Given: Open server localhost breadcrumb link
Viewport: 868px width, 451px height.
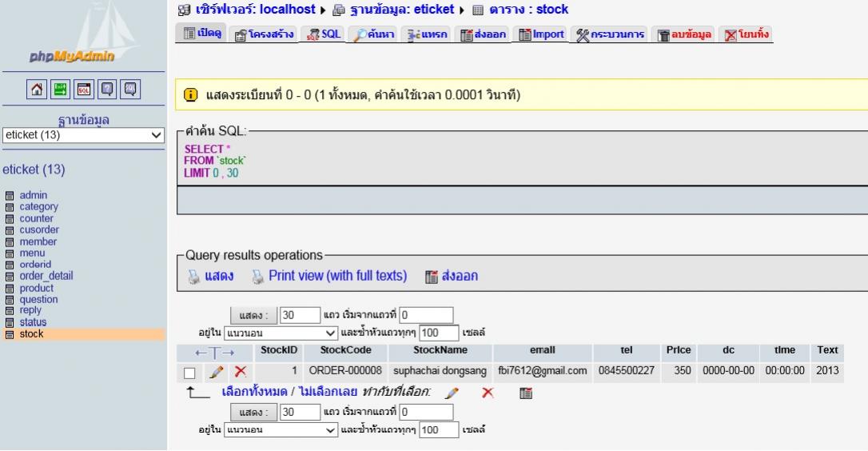Looking at the screenshot, I should click(x=255, y=10).
